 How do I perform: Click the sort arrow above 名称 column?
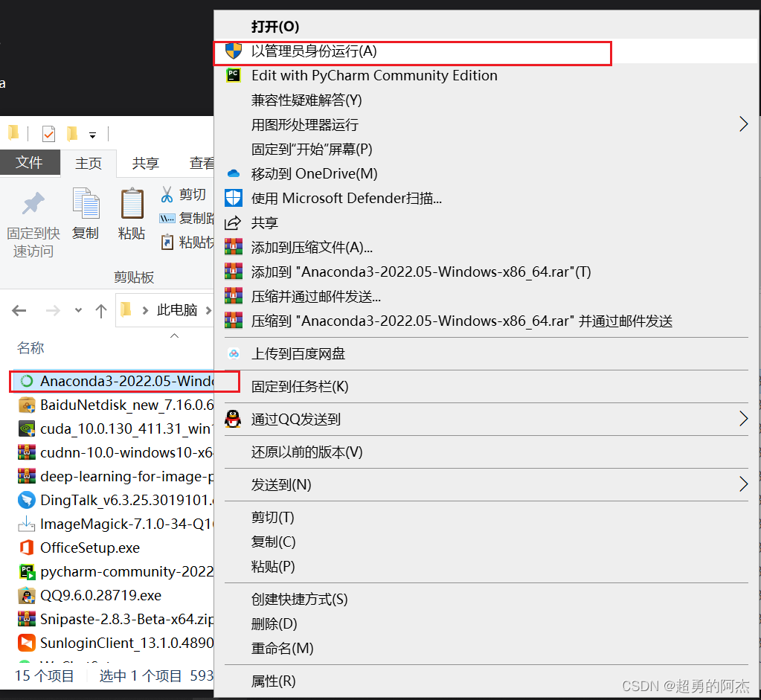[x=174, y=335]
